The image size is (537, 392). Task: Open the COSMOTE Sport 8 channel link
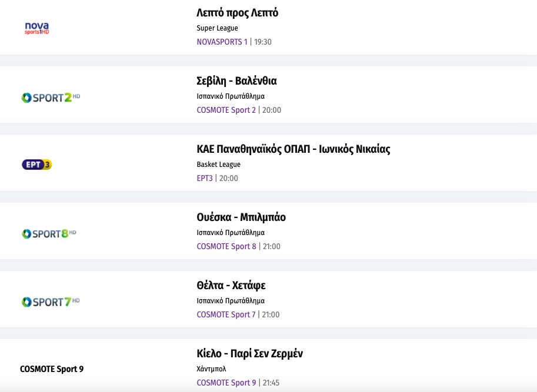click(226, 246)
